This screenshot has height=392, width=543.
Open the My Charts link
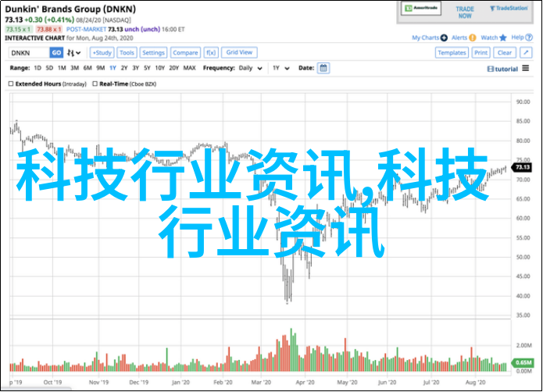[425, 37]
